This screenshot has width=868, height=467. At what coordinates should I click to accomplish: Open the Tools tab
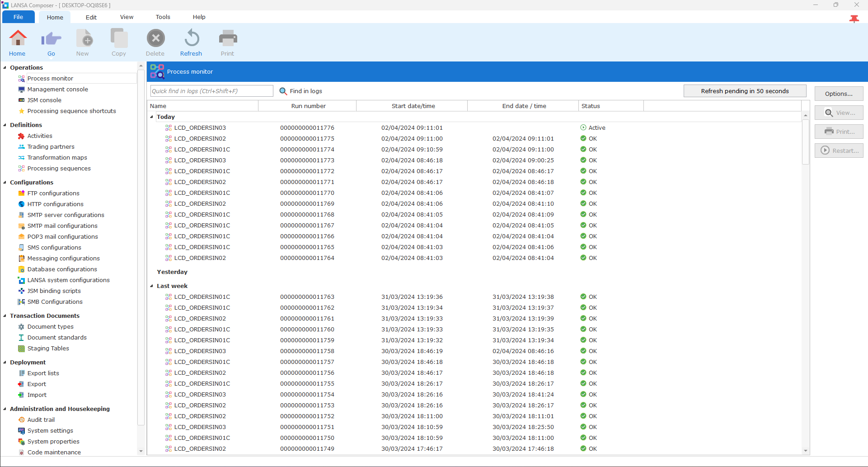(x=163, y=17)
